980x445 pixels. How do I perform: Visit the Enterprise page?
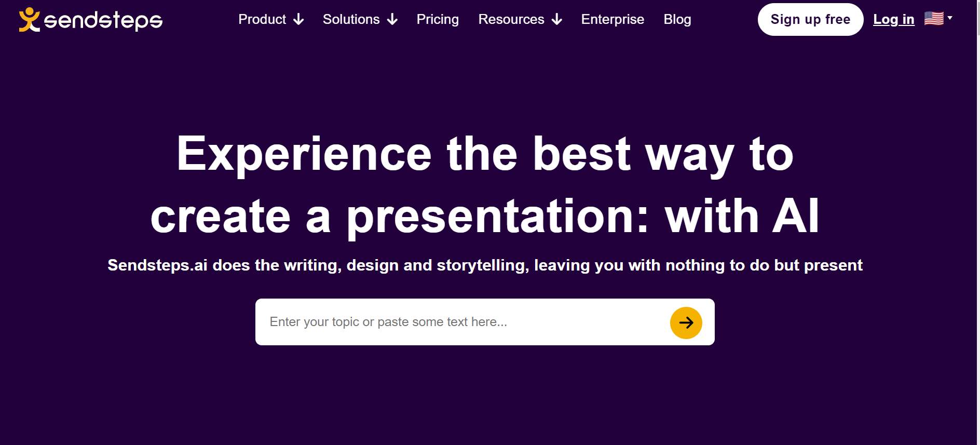612,19
